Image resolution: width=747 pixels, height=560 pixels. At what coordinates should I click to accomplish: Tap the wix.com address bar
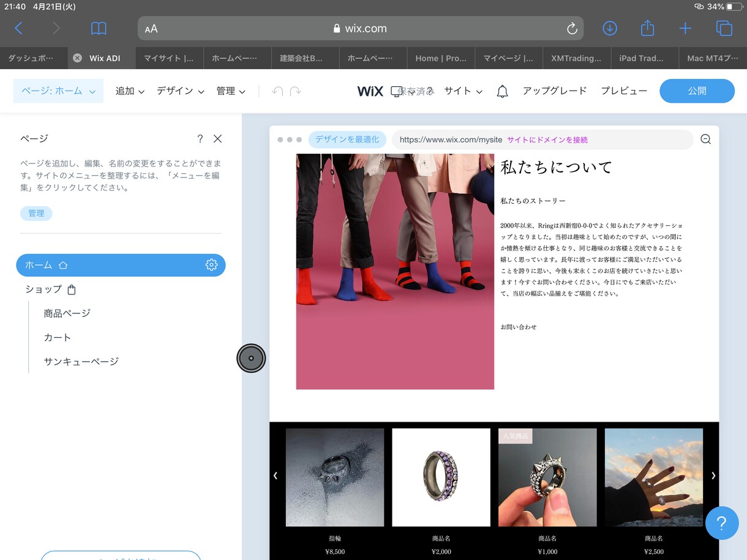[360, 28]
